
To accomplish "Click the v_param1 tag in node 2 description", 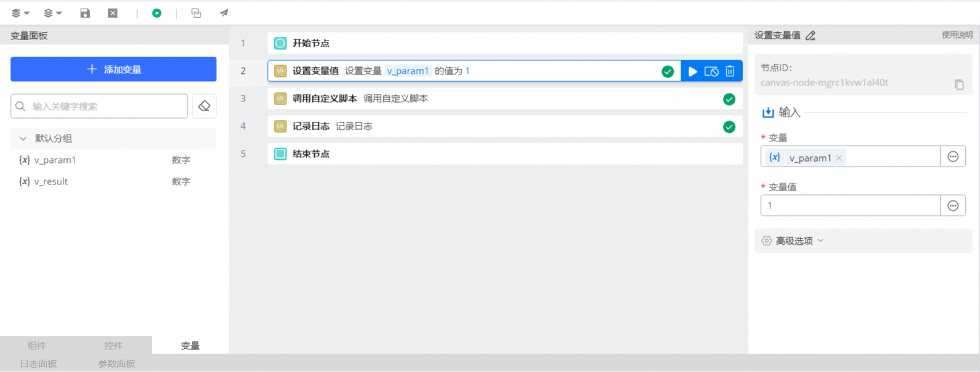I will coord(408,71).
